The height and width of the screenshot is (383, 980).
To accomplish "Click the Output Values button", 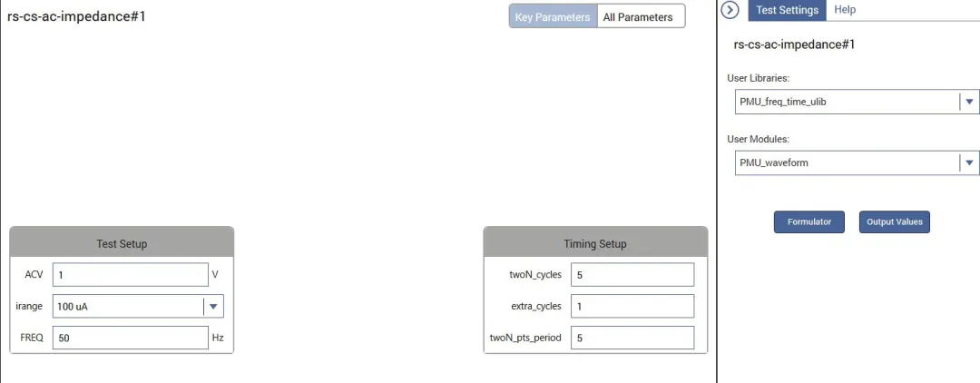I will (x=895, y=222).
